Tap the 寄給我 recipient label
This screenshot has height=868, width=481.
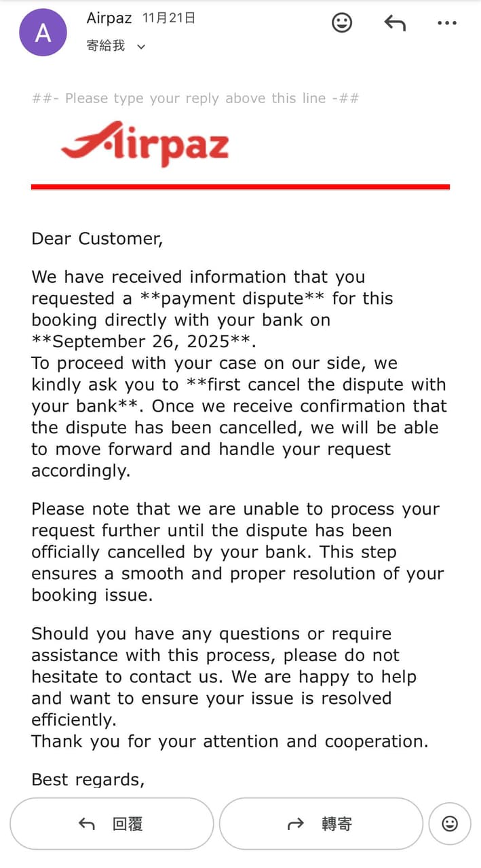tap(106, 46)
